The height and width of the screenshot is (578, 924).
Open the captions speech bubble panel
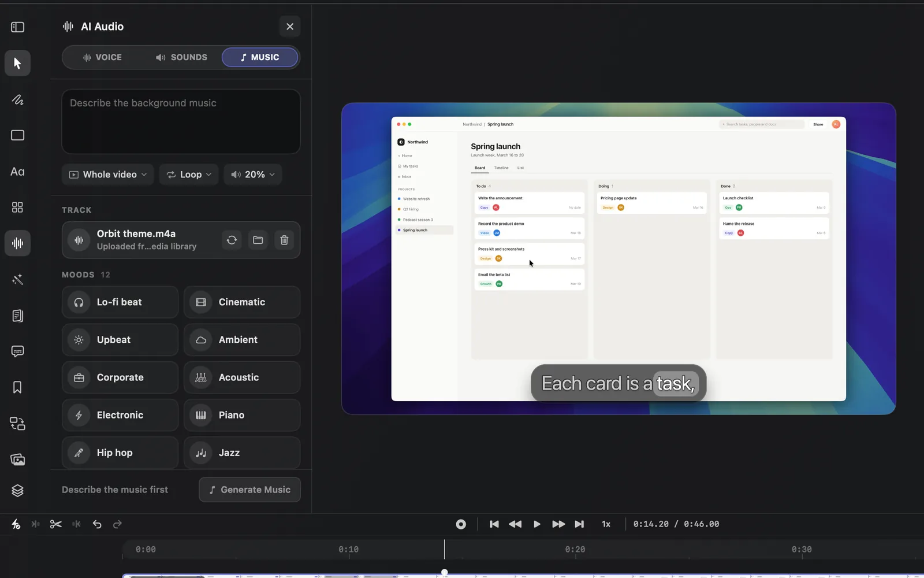[17, 351]
